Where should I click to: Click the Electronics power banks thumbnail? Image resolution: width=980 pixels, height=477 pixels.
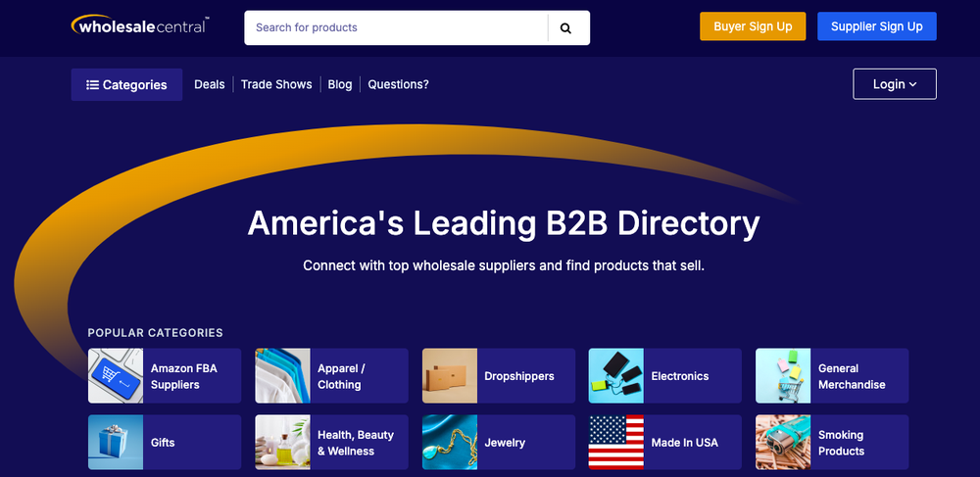point(616,376)
